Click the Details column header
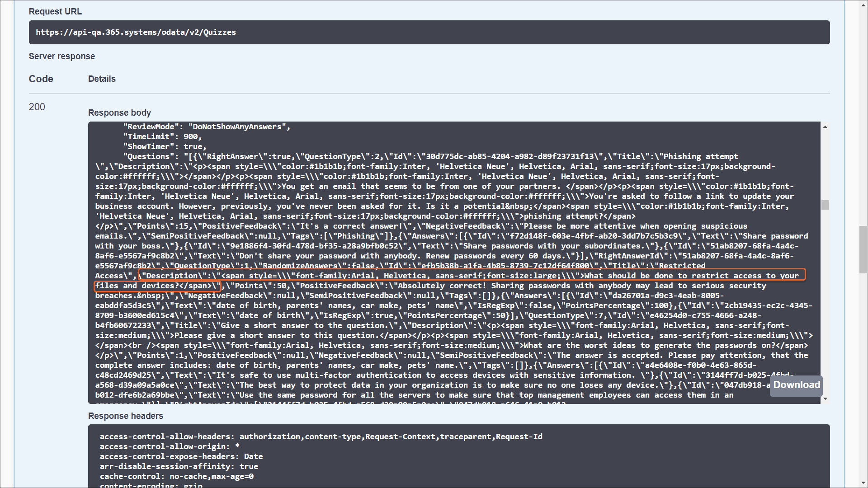 [x=102, y=79]
